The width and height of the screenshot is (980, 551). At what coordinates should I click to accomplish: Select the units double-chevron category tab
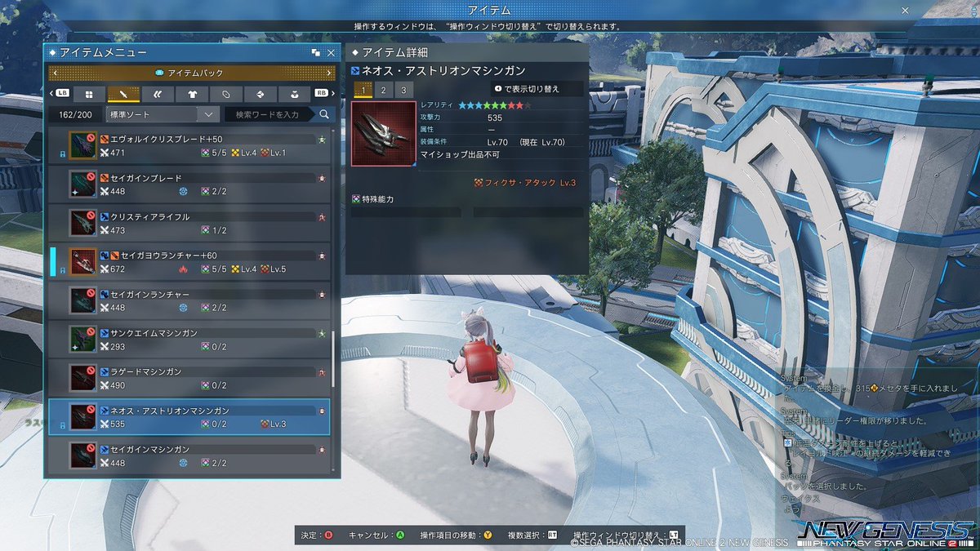[158, 94]
